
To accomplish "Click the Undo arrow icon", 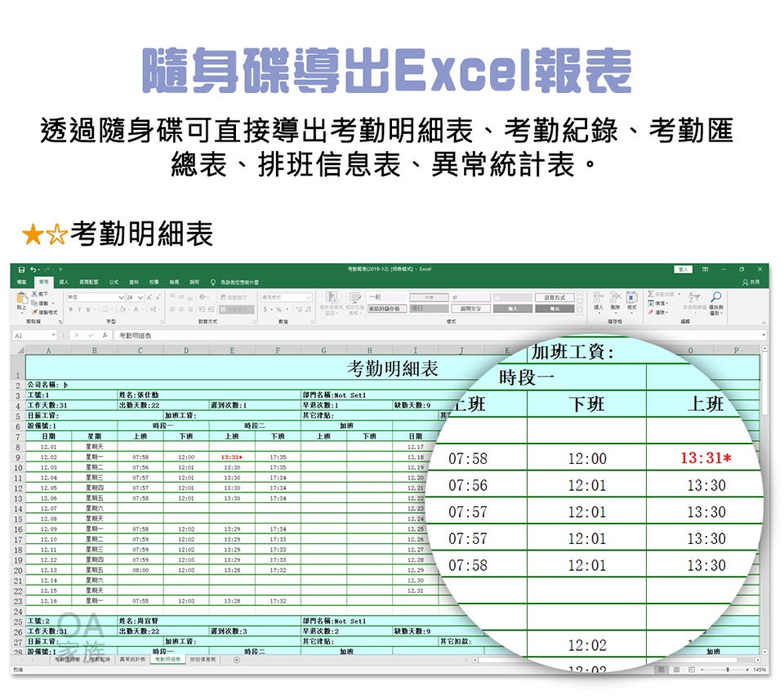I will point(31,269).
